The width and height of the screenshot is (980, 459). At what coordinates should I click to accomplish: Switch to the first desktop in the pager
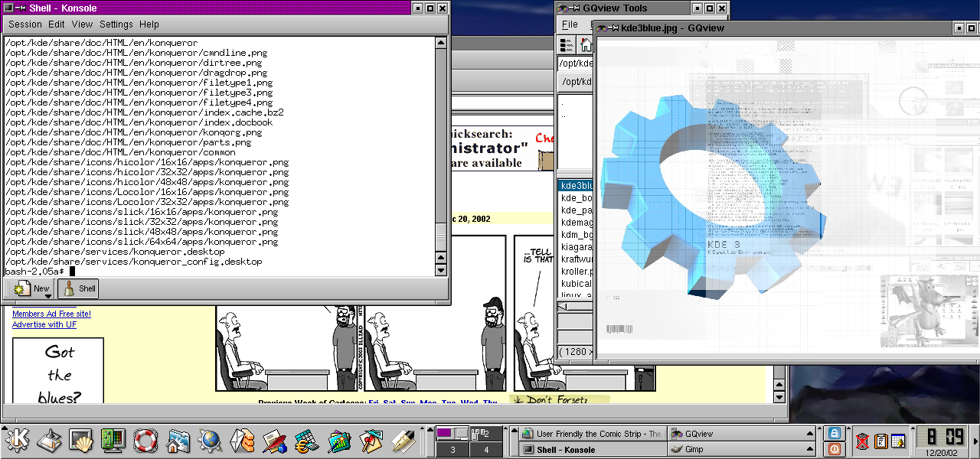[452, 434]
